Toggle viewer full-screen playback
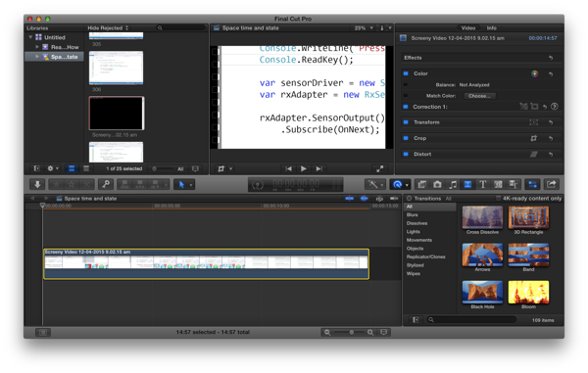This screenshot has height=373, width=588. (380, 169)
